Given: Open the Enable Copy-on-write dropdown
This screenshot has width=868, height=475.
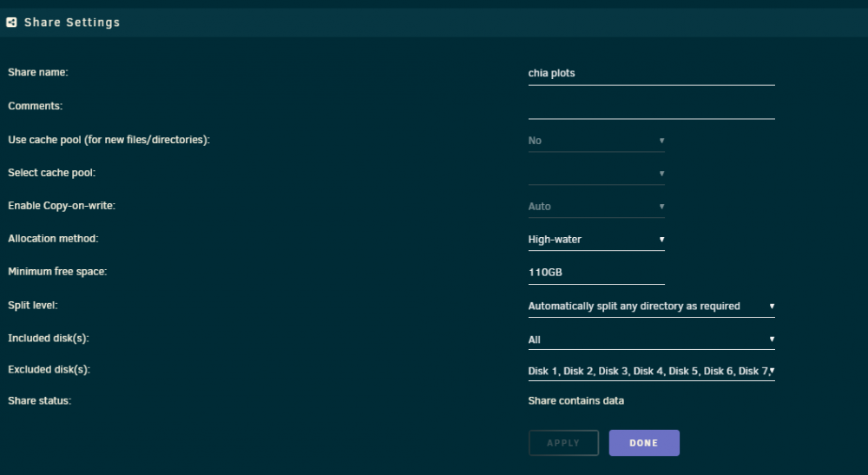Looking at the screenshot, I should pyautogui.click(x=596, y=207).
